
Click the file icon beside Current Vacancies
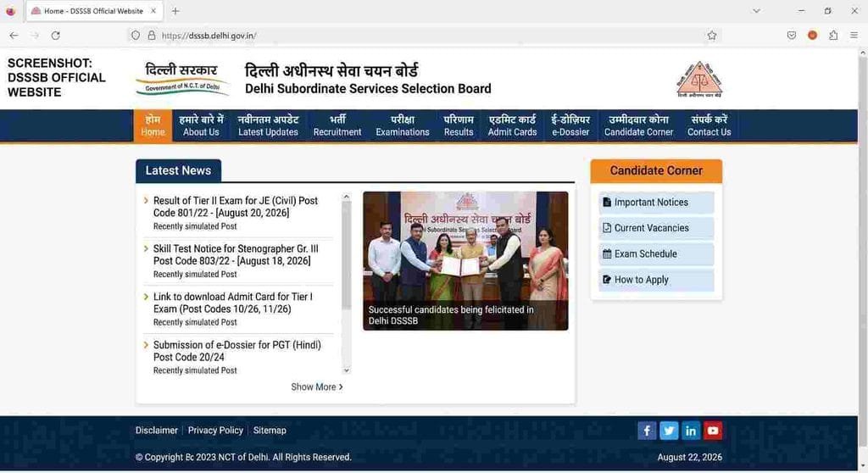607,228
